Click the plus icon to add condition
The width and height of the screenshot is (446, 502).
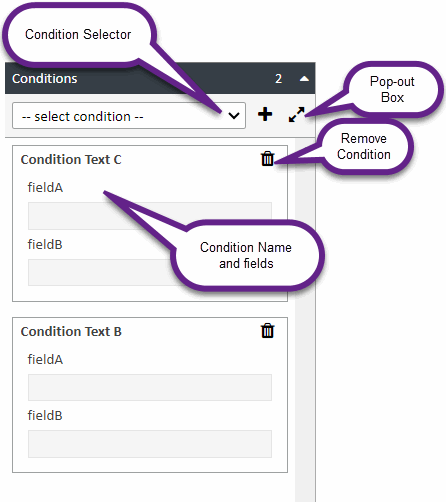coord(265,114)
